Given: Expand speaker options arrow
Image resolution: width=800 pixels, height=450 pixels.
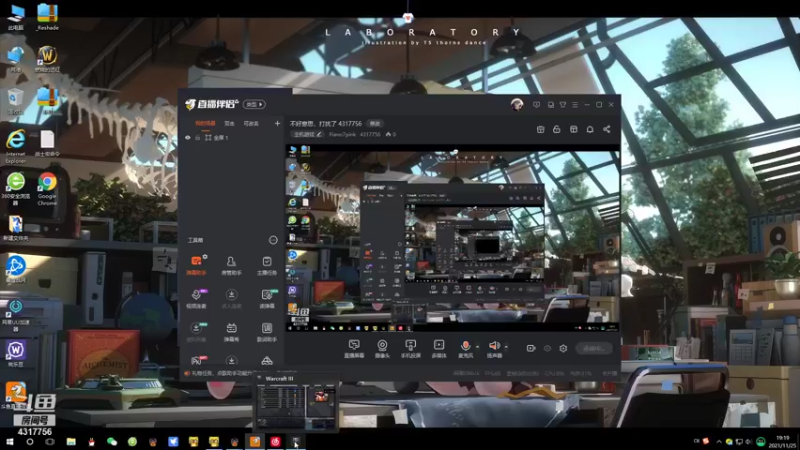Looking at the screenshot, I should point(506,347).
